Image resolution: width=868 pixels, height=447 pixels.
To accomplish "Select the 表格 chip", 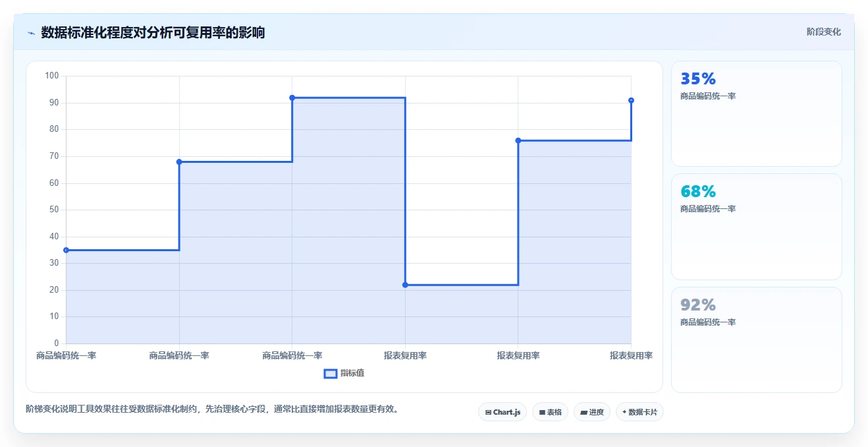I will [x=550, y=412].
